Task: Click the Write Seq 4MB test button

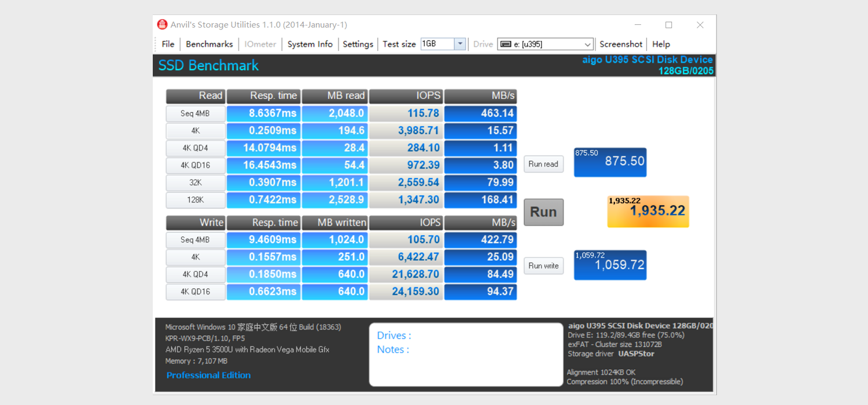Action: 196,240
